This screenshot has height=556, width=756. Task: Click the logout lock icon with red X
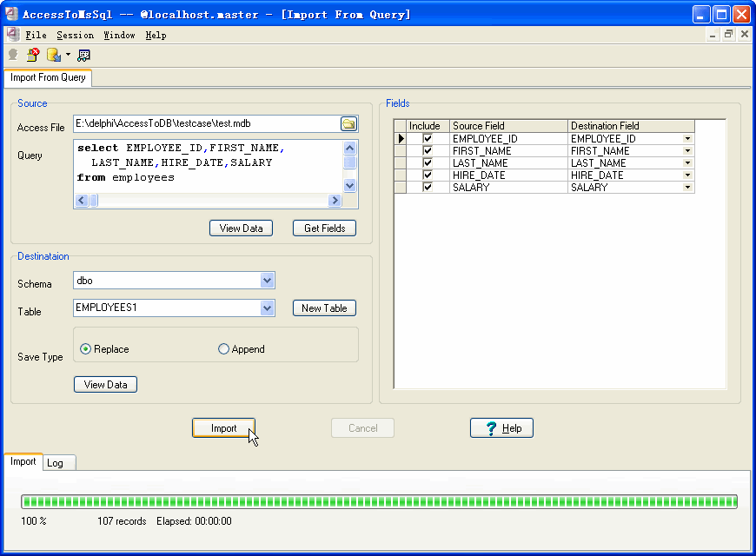33,55
